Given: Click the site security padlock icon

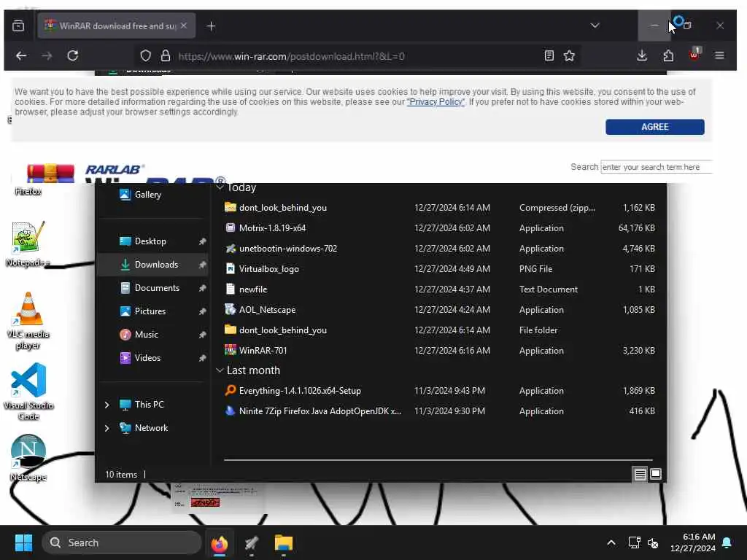Looking at the screenshot, I should click(x=166, y=55).
